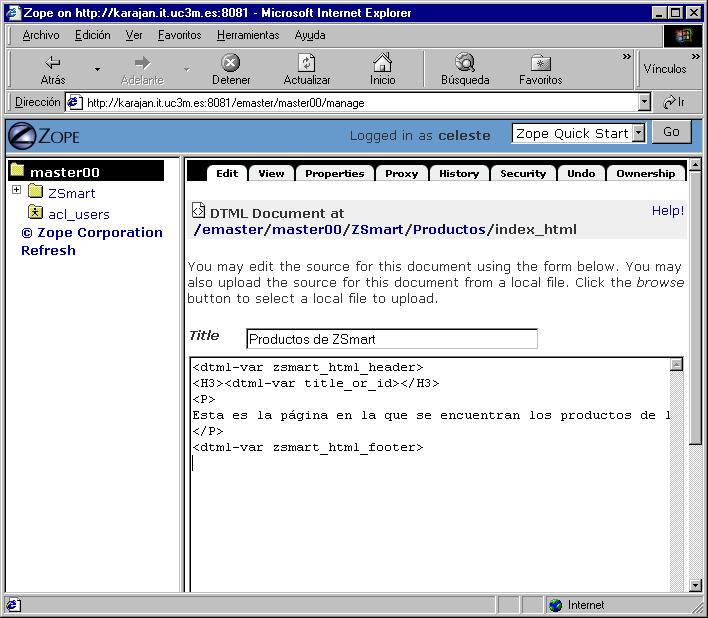This screenshot has height=618, width=708.
Task: Follow the Productos path link
Action: point(449,229)
